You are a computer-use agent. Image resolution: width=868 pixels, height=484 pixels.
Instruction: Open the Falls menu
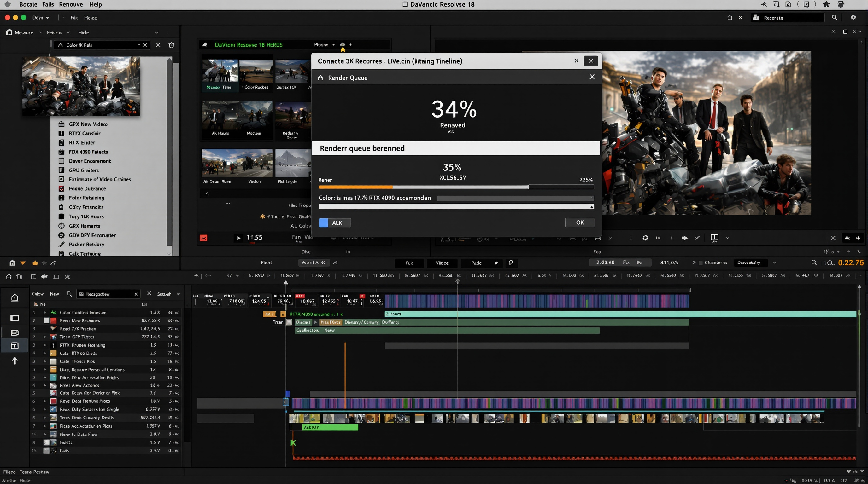pos(48,4)
